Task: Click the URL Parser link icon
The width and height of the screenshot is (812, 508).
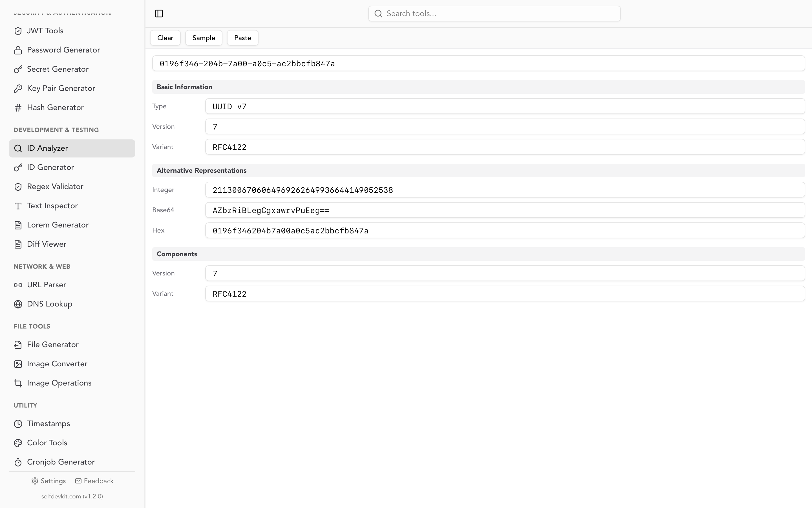Action: pyautogui.click(x=18, y=284)
